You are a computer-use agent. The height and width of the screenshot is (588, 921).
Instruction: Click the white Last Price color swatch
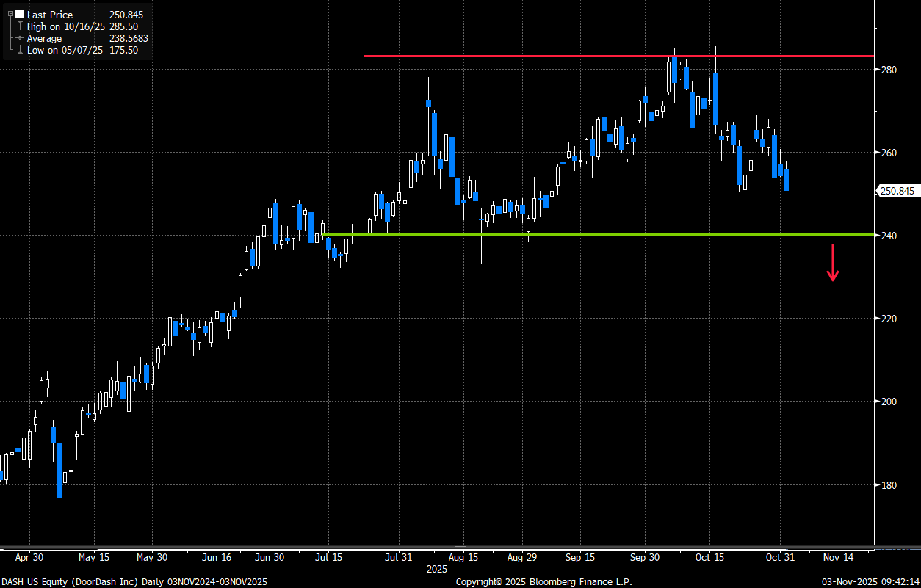tap(20, 14)
